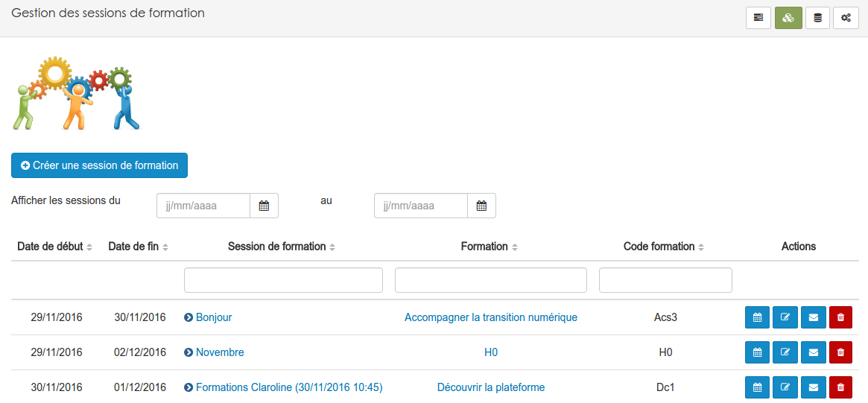Viewport: 868px width, 403px height.
Task: Click the Session de formation filter field
Action: (283, 280)
